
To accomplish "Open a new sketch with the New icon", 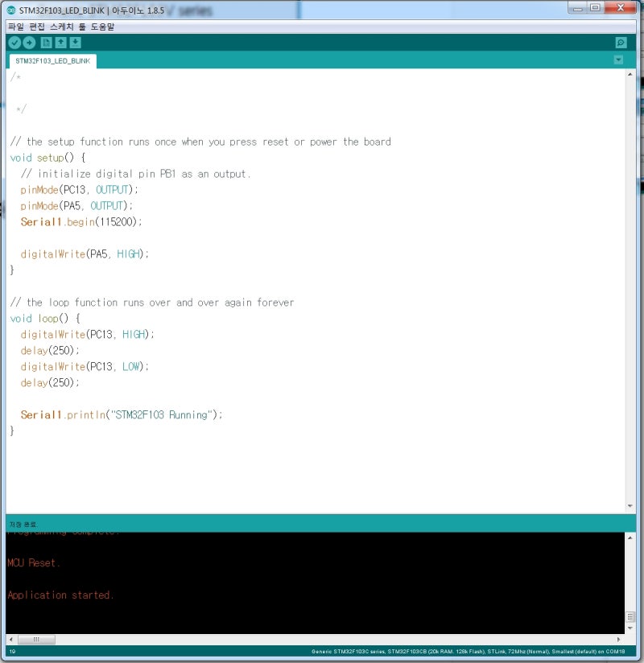I will [46, 42].
